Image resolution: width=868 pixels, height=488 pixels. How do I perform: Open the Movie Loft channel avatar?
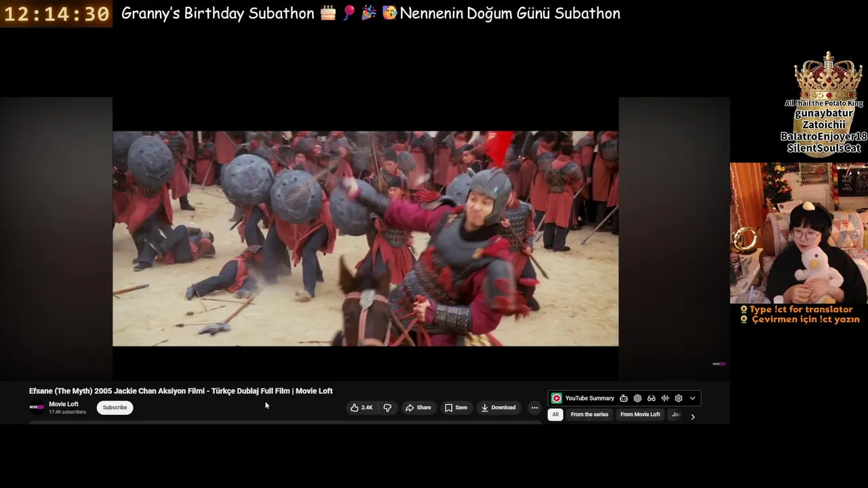pyautogui.click(x=37, y=407)
